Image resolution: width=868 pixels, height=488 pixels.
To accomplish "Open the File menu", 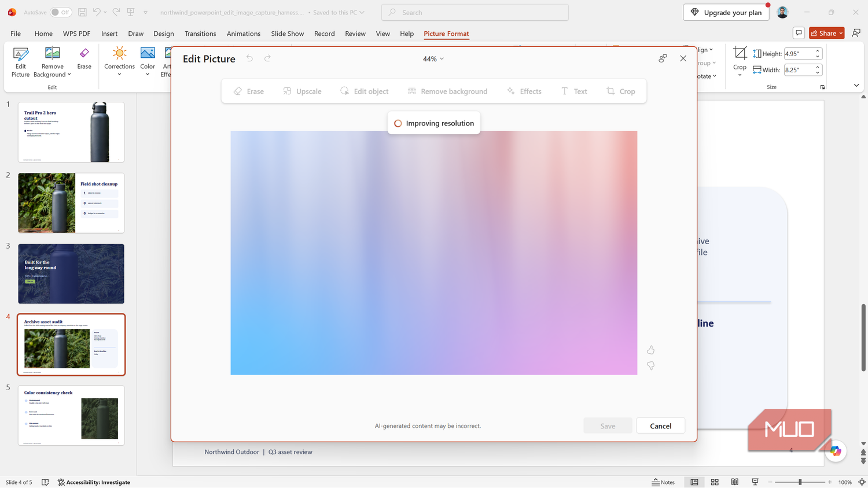I will point(16,34).
